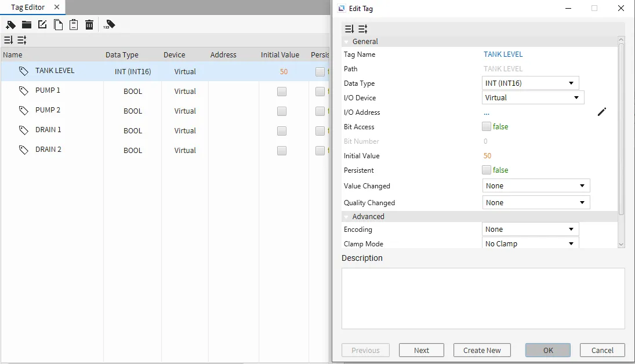The height and width of the screenshot is (364, 635).
Task: Select the DRAIN 2 tag row
Action: pyautogui.click(x=48, y=150)
